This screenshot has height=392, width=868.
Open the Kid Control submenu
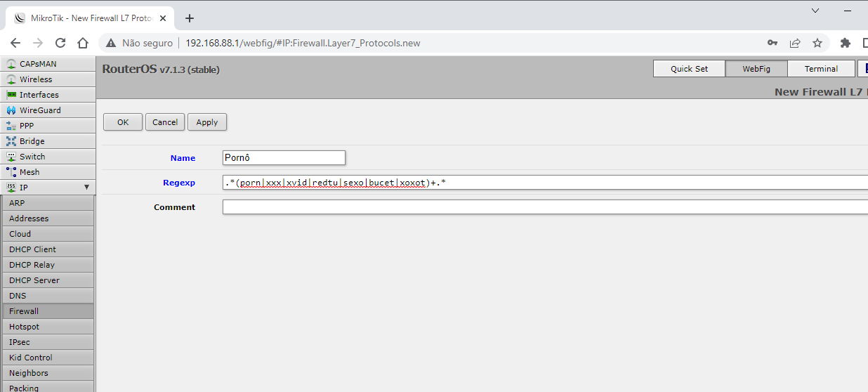pos(48,358)
